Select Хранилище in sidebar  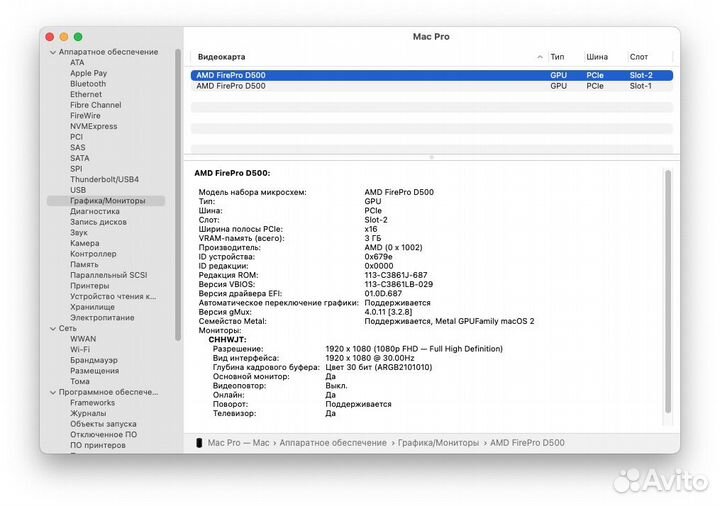tap(92, 307)
